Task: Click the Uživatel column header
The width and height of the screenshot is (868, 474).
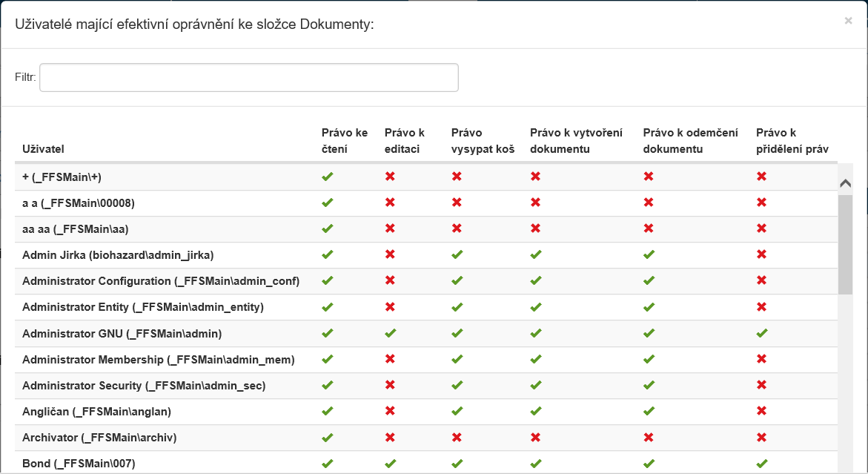Action: (43, 149)
